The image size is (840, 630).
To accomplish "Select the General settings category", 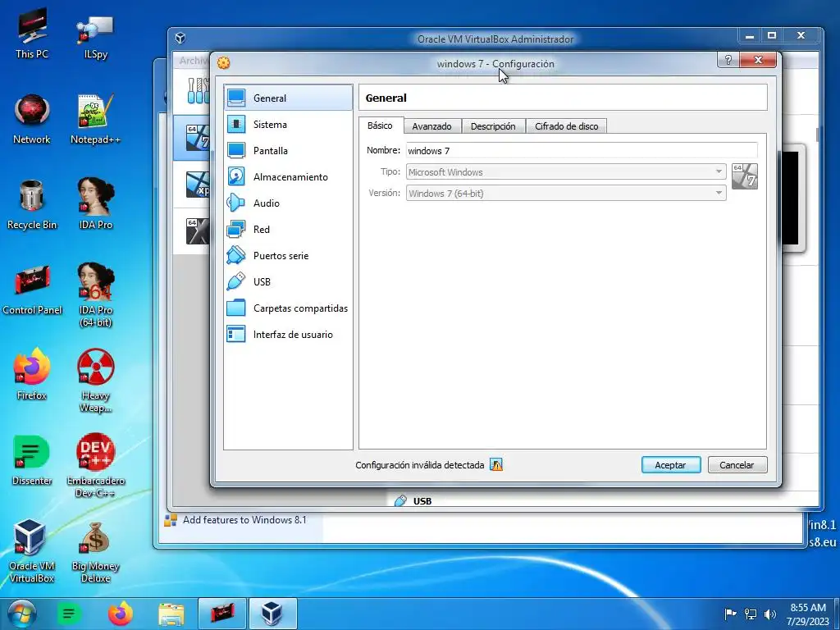I will pyautogui.click(x=288, y=98).
